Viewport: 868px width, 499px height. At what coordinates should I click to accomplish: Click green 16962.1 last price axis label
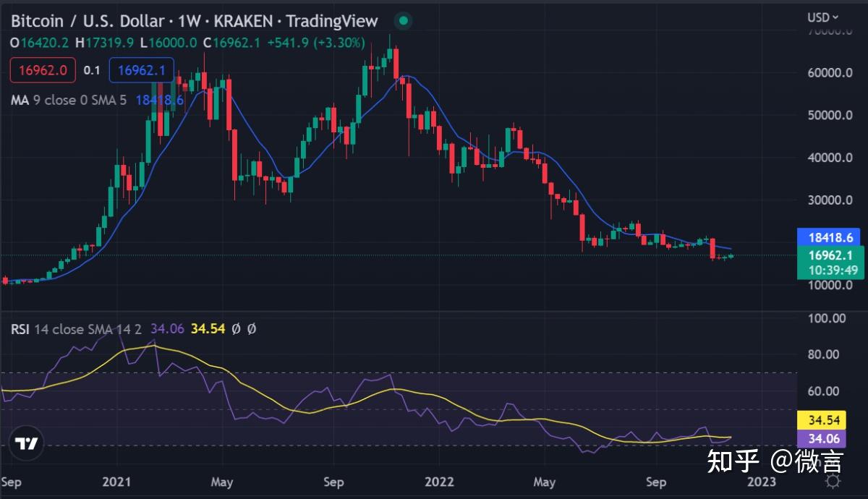(x=829, y=255)
